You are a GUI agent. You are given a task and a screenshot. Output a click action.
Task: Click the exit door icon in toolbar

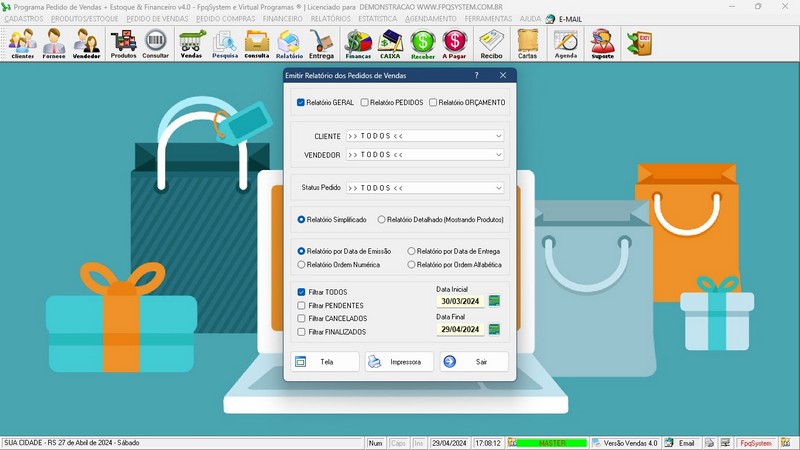point(640,44)
